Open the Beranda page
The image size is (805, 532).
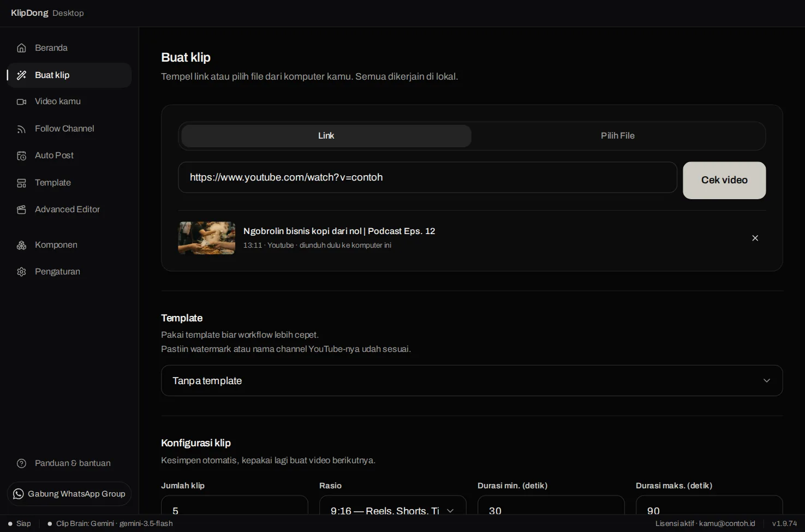click(x=69, y=48)
